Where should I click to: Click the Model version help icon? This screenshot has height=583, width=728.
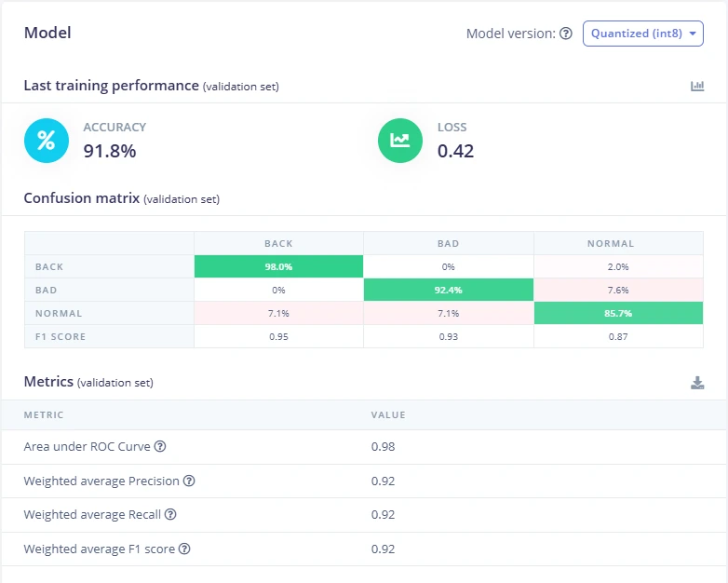(x=565, y=34)
